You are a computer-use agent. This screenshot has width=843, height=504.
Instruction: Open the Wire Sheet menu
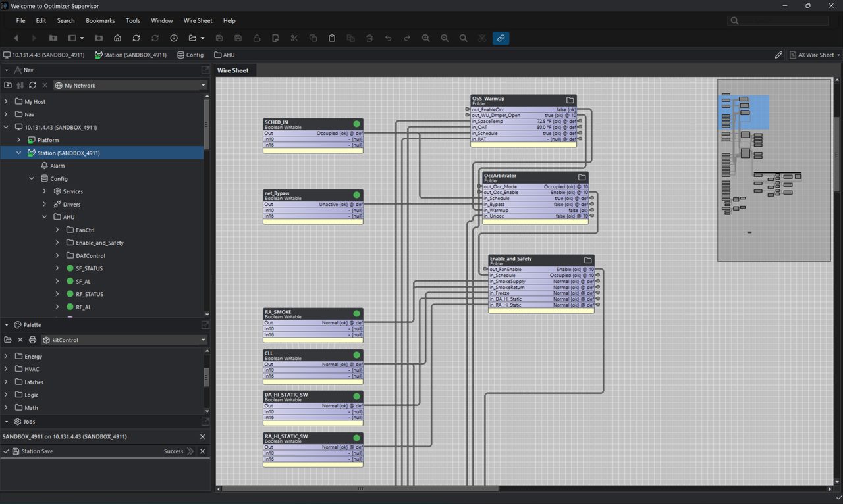pyautogui.click(x=198, y=21)
